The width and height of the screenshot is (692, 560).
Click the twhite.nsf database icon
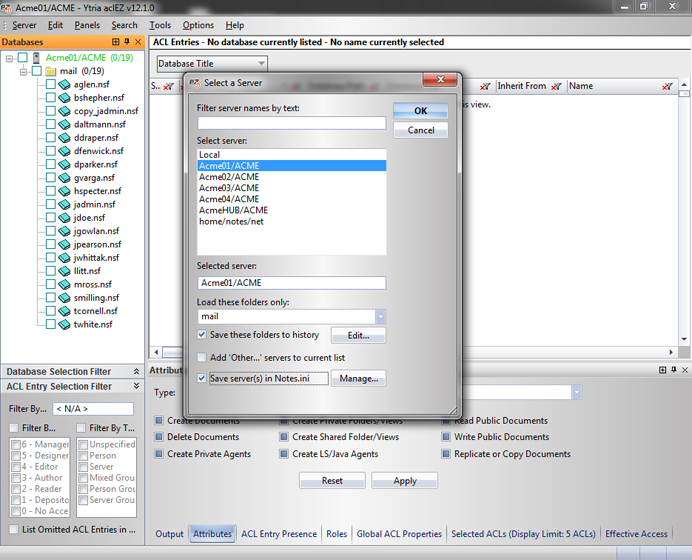pos(64,324)
